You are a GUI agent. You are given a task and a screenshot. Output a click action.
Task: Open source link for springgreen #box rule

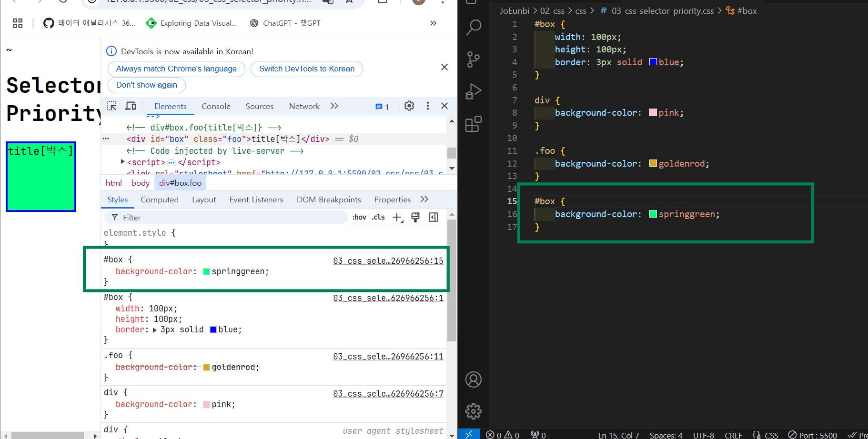pos(388,260)
